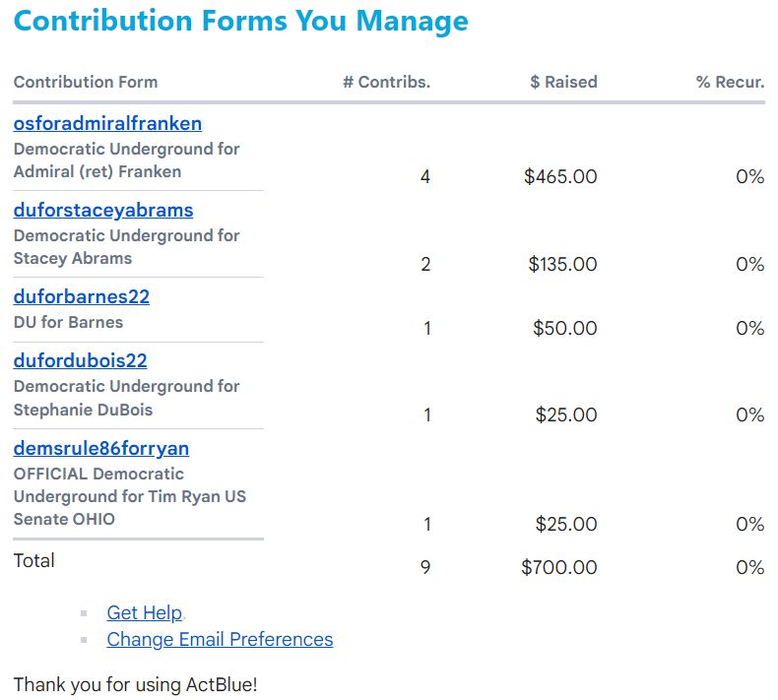This screenshot has height=700, width=778.
Task: Click the Democratic Underground for Stacey Abrams description
Action: click(126, 246)
